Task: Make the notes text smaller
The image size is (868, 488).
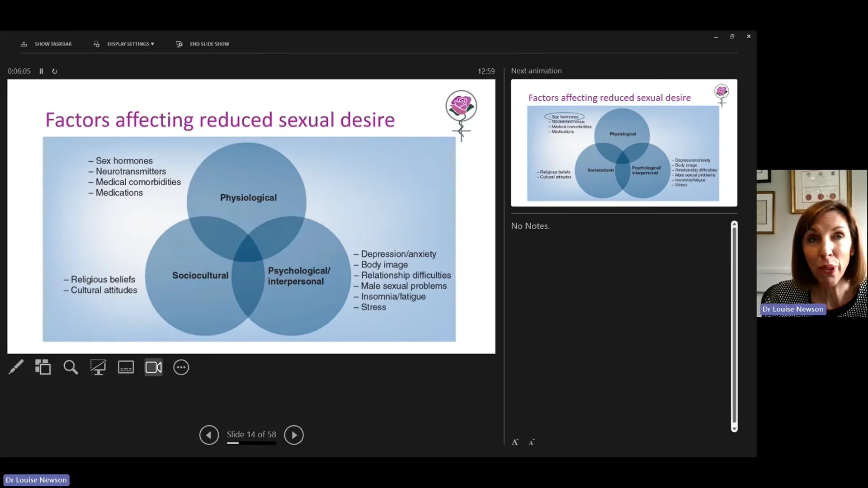Action: click(532, 442)
